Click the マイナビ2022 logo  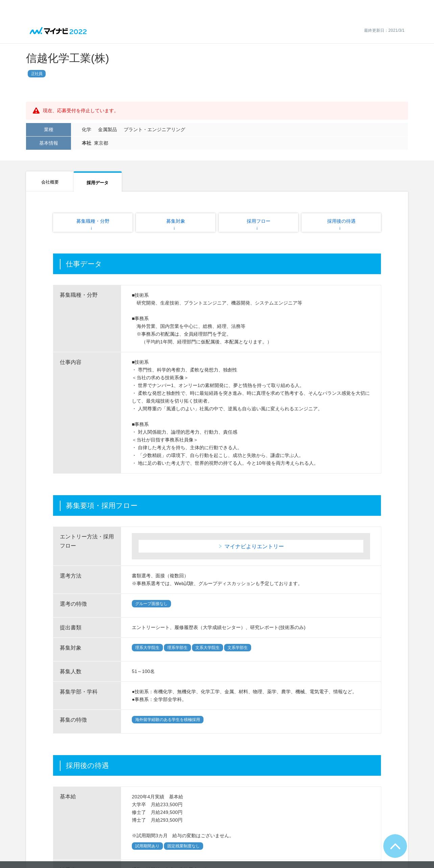(x=58, y=31)
